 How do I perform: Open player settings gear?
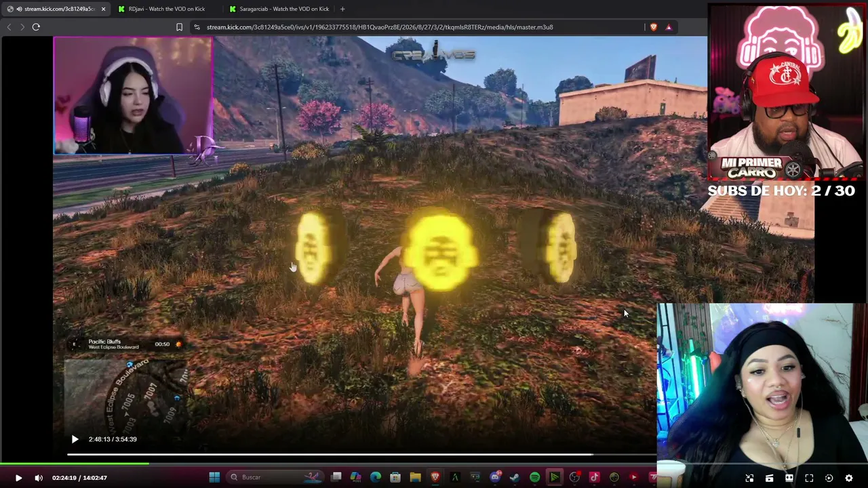848,478
